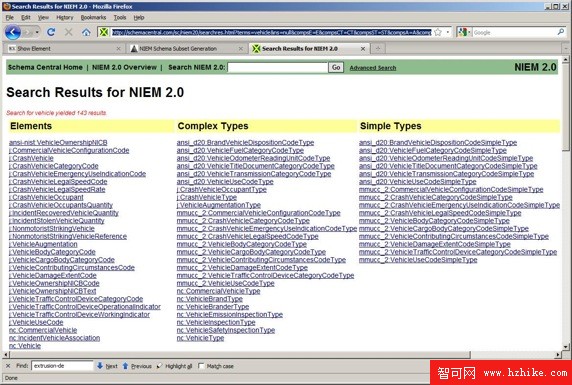Click Find Previous arrow button
The image size is (572, 385).
[136, 366]
